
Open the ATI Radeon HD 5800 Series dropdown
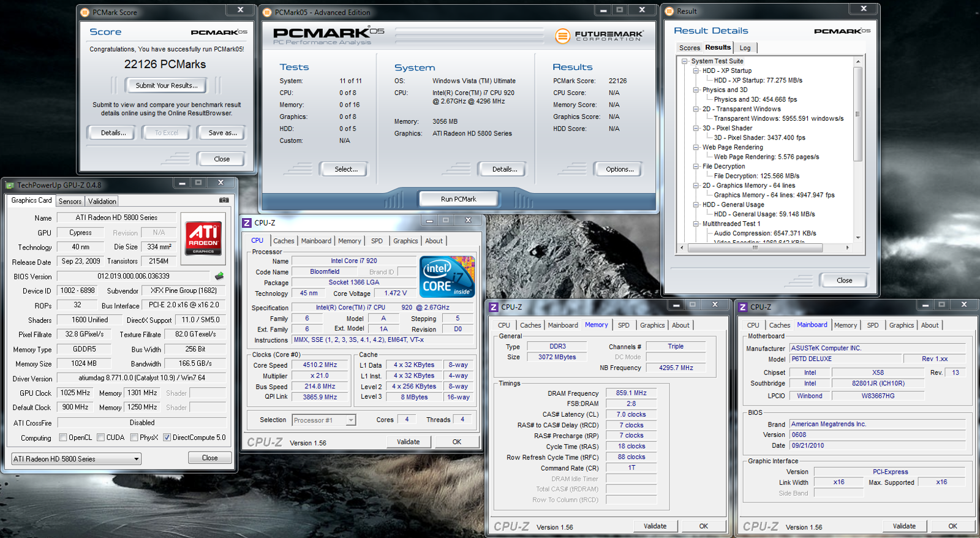point(76,459)
